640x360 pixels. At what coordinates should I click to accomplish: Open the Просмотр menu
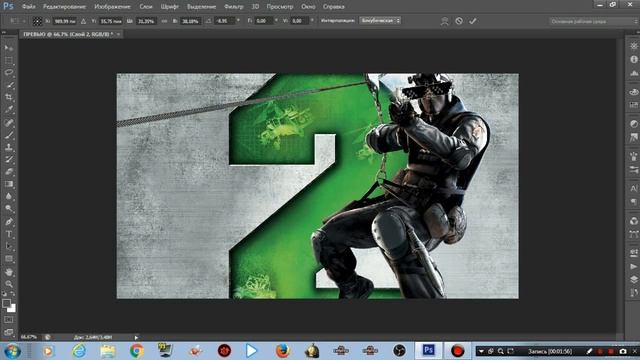tap(280, 7)
